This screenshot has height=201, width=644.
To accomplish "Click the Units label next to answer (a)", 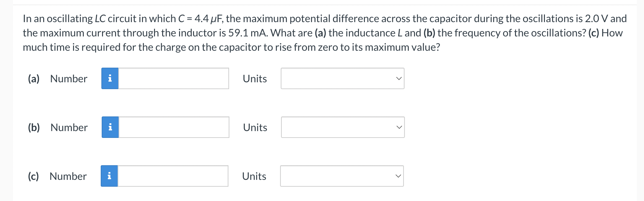I will coord(255,78).
